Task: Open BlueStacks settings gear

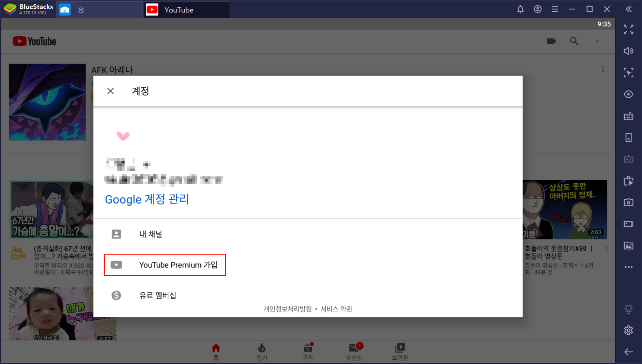Action: tap(629, 330)
